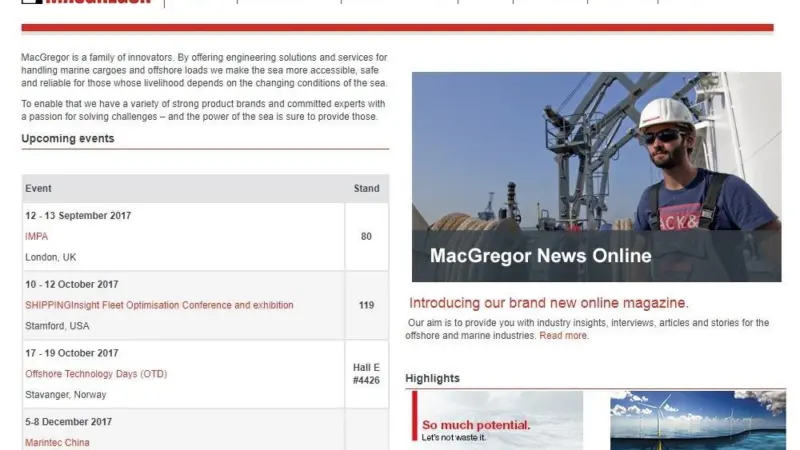
Task: Select the '5-8 December 2017' date text
Action: (68, 422)
